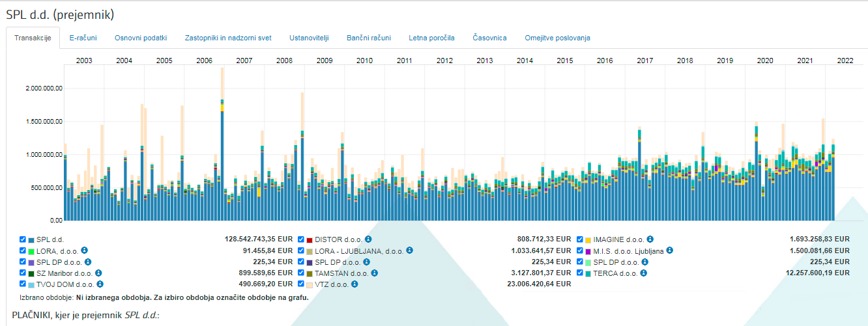Open info icon next to SZ Maribor d.o.o.

tap(99, 273)
